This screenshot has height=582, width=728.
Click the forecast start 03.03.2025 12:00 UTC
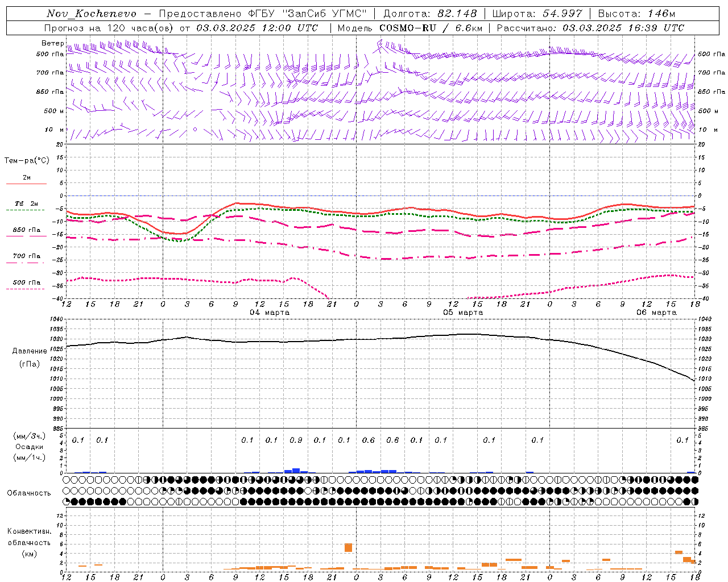[x=257, y=28]
